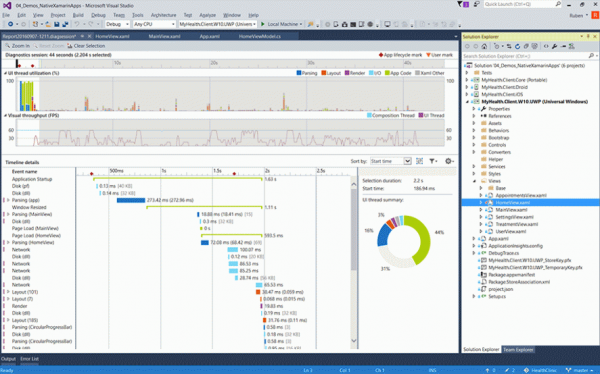
Task: Click the monitor icon in the main toolbar
Action: coord(387,24)
